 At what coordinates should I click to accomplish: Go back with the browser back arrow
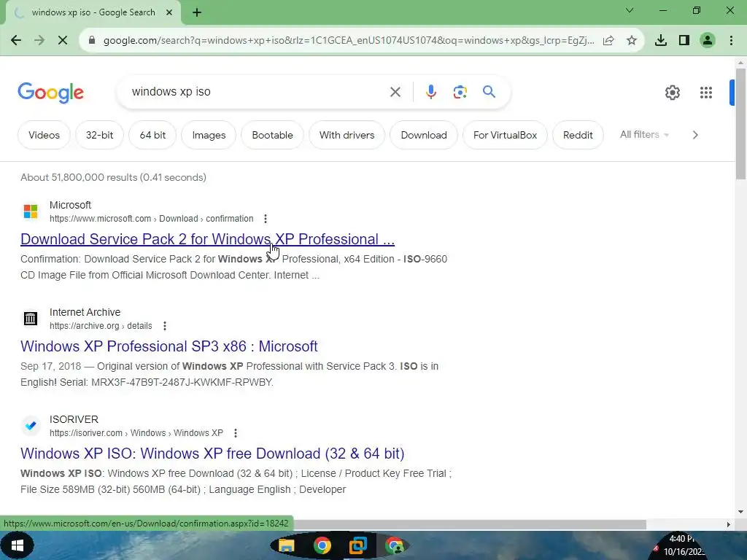[16, 41]
